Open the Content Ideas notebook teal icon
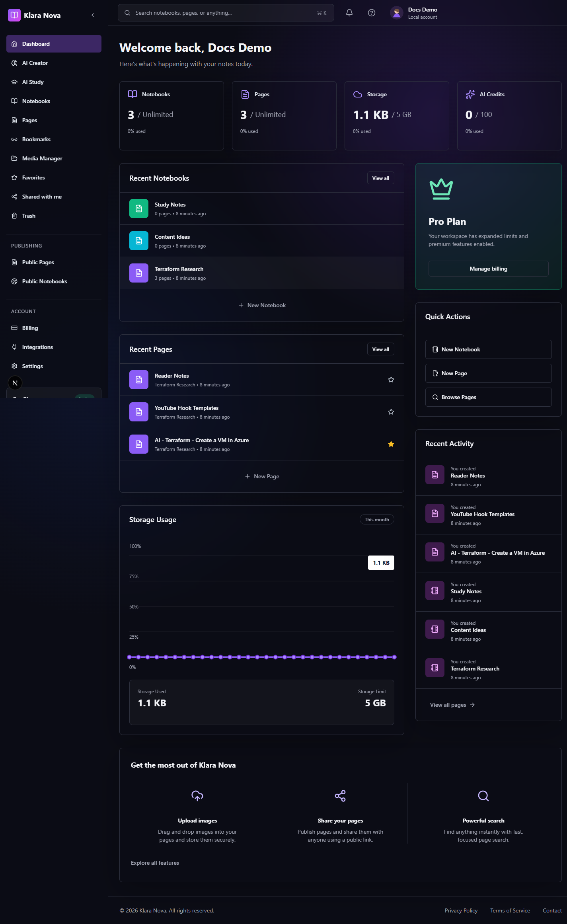The width and height of the screenshot is (567, 924). (x=139, y=241)
